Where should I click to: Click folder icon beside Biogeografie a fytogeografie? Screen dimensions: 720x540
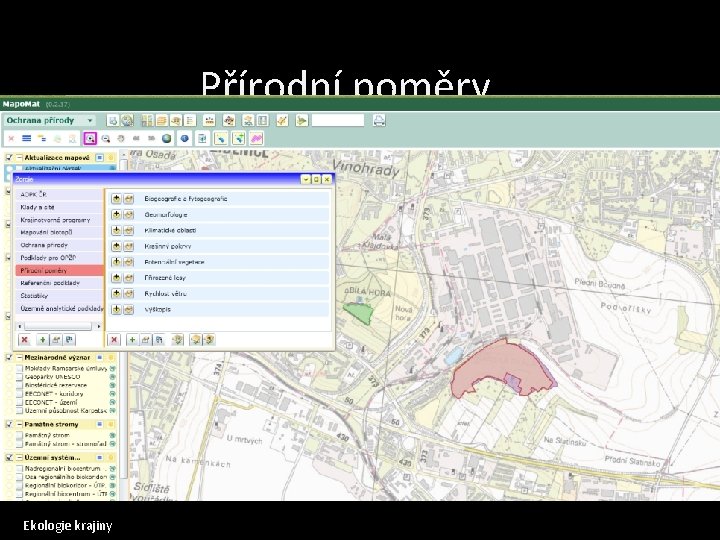pyautogui.click(x=129, y=199)
